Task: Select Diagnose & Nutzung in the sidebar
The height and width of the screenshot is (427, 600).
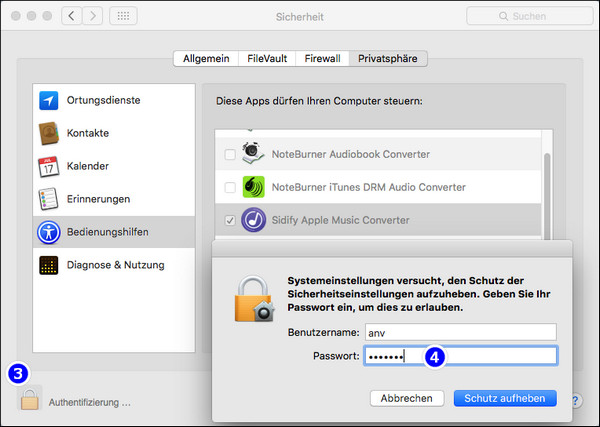Action: [114, 265]
